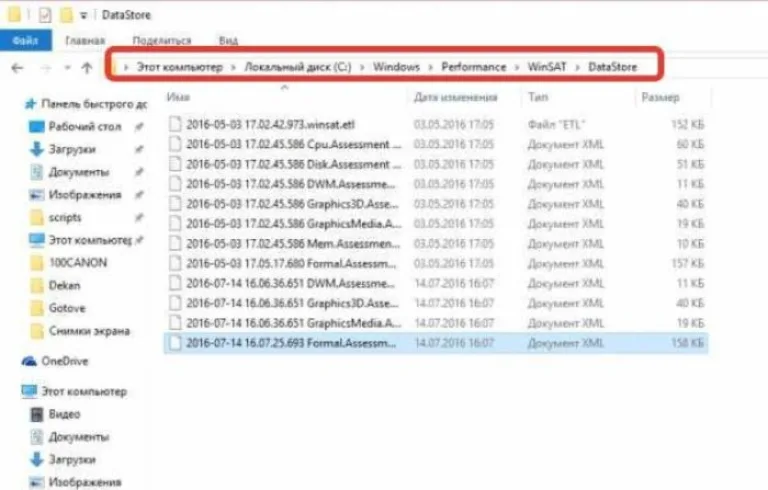Switch to the Главная ribbon tab
Screen dimensions: 768x490
(x=85, y=41)
